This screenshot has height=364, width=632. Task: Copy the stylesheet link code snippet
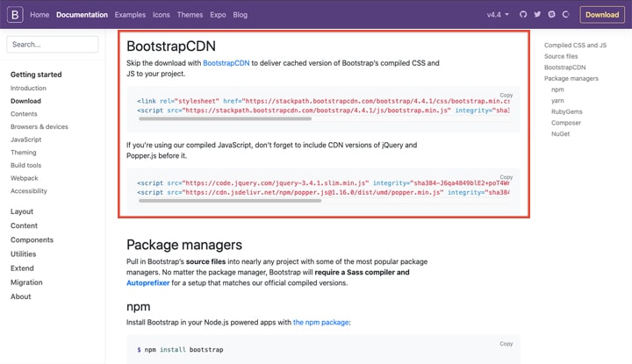point(506,95)
